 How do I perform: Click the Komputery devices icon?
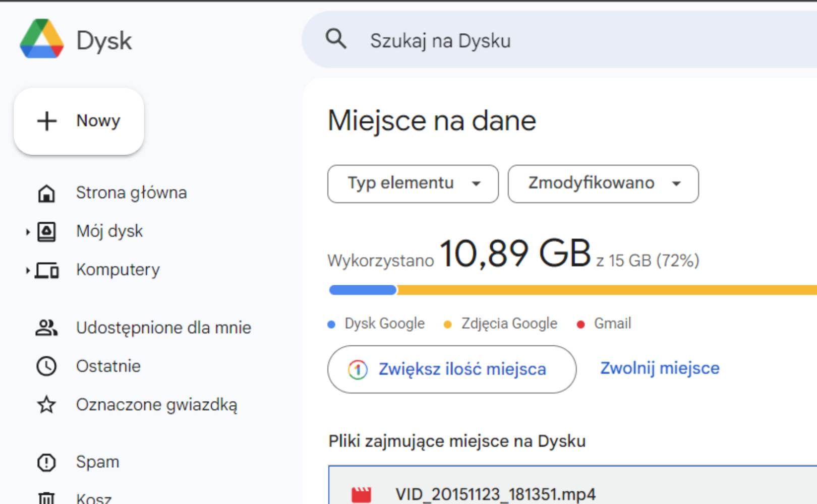pos(47,271)
